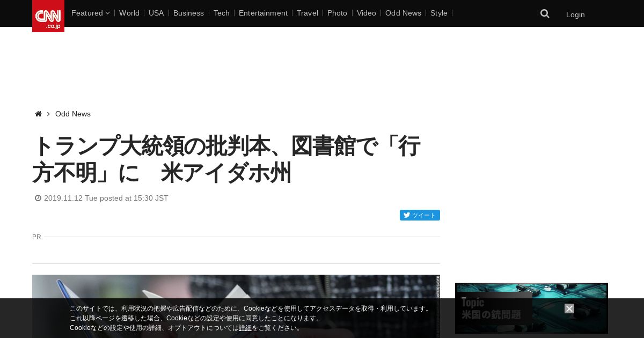The width and height of the screenshot is (644, 338).
Task: Open the Entertainment section
Action: click(263, 13)
